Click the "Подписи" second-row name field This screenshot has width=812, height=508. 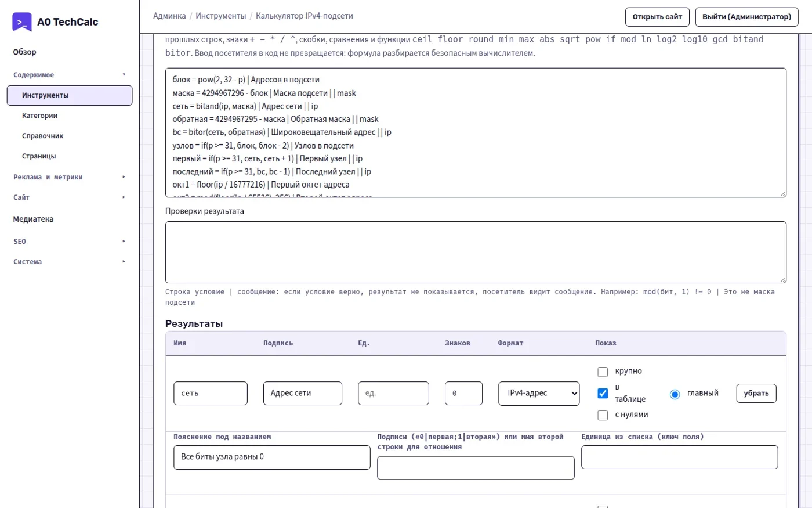click(476, 468)
